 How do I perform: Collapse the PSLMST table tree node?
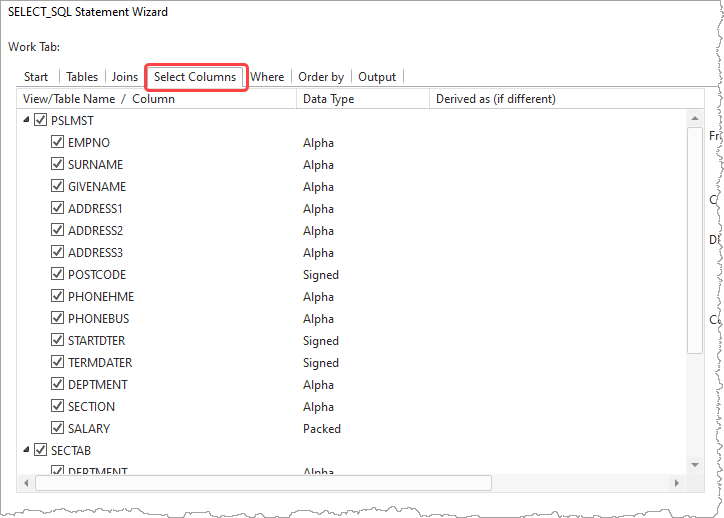click(26, 120)
